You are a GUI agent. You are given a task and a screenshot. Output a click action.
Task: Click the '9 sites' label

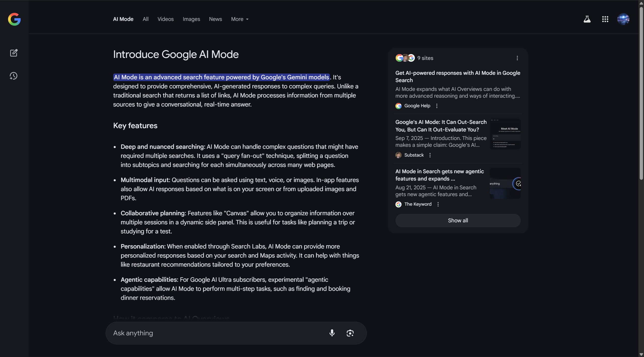pos(425,58)
